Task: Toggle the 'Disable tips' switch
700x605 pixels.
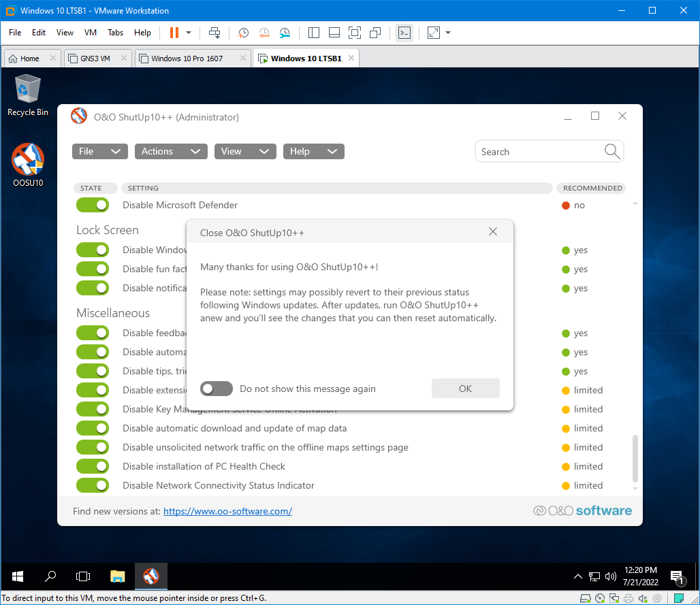Action: click(93, 371)
